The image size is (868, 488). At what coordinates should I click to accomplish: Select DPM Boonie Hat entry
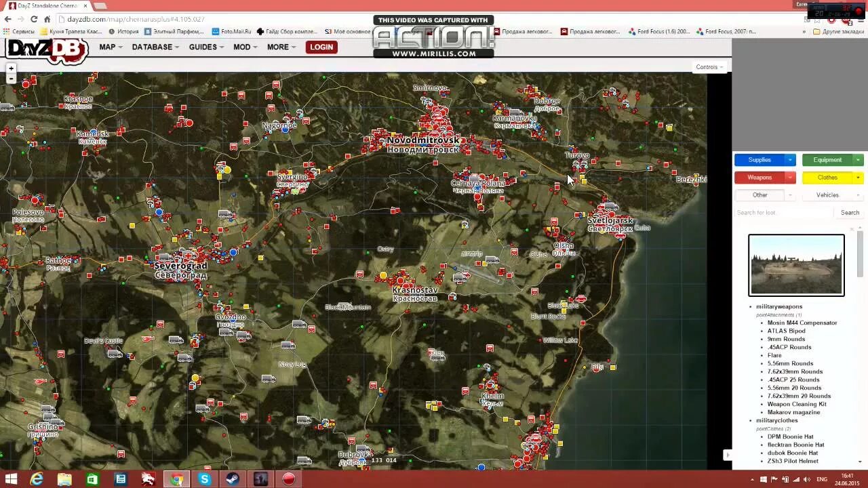click(x=790, y=436)
